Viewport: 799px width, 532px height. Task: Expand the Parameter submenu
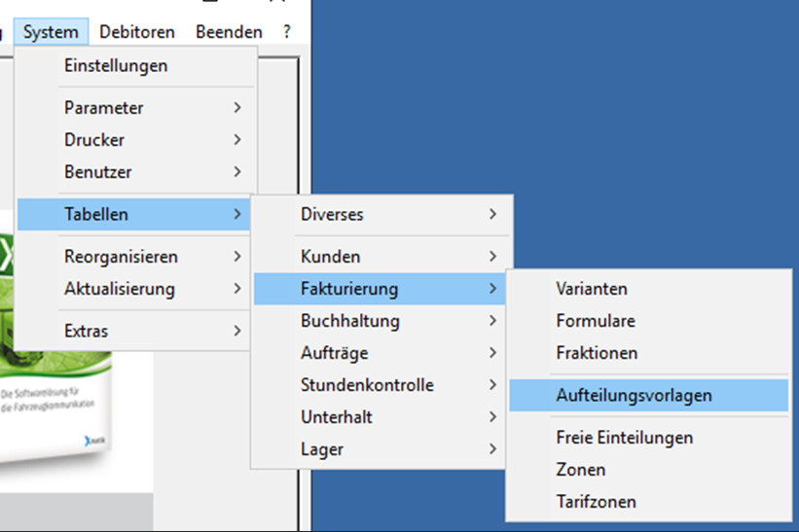point(104,108)
